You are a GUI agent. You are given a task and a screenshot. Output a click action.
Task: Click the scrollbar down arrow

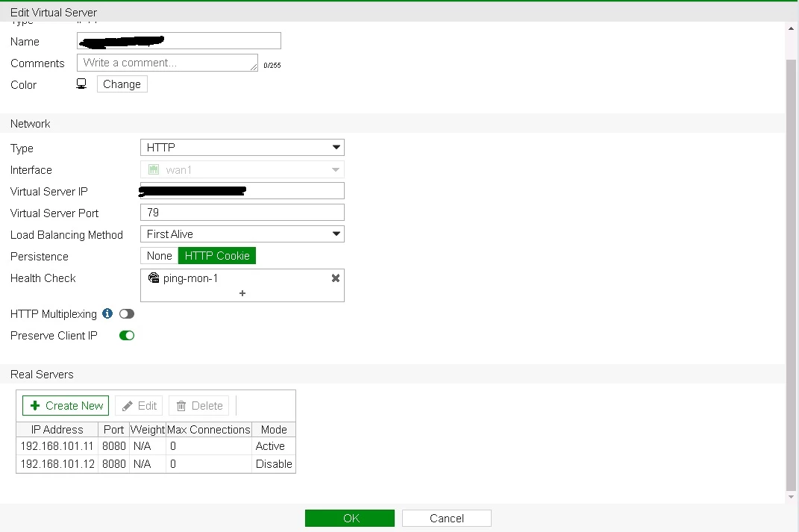click(x=791, y=497)
